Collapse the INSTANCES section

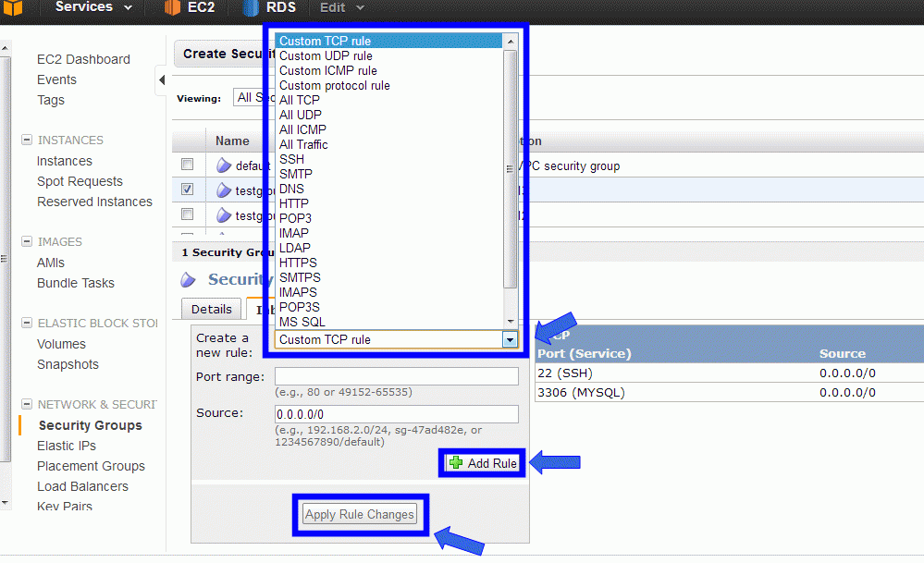click(x=27, y=140)
